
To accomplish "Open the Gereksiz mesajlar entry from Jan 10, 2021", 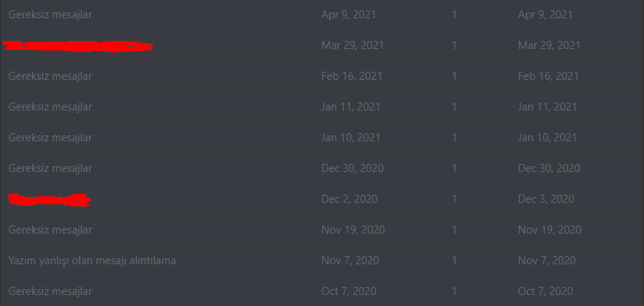I will (50, 138).
